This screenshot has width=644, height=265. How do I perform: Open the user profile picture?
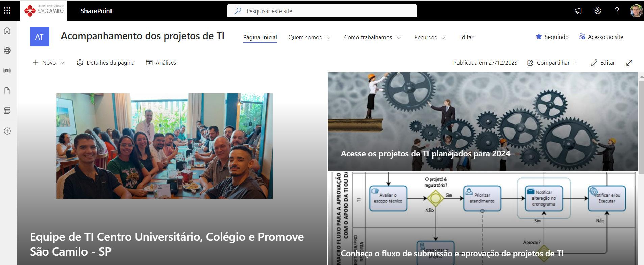tap(636, 11)
